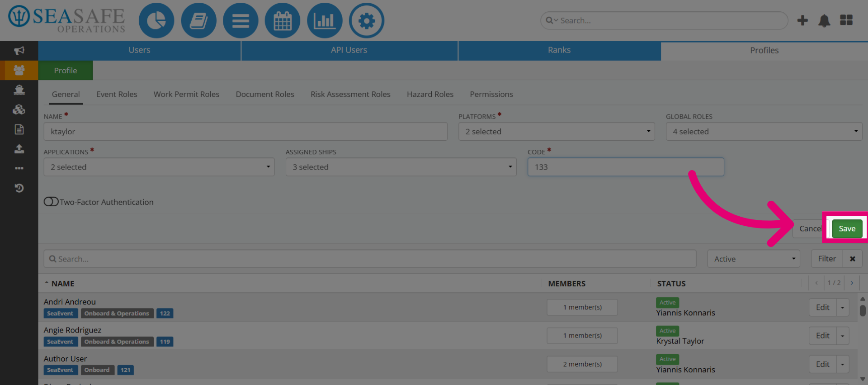868x385 pixels.
Task: Save the profile changes
Action: pos(847,228)
